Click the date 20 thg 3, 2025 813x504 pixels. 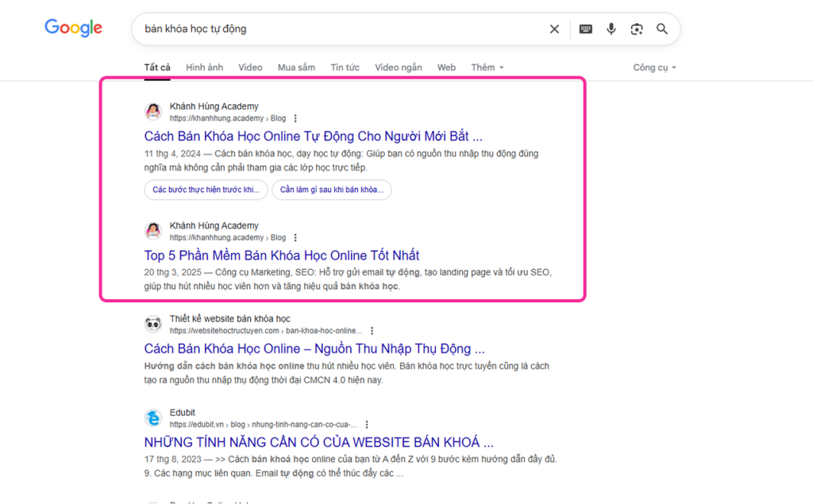(x=172, y=272)
